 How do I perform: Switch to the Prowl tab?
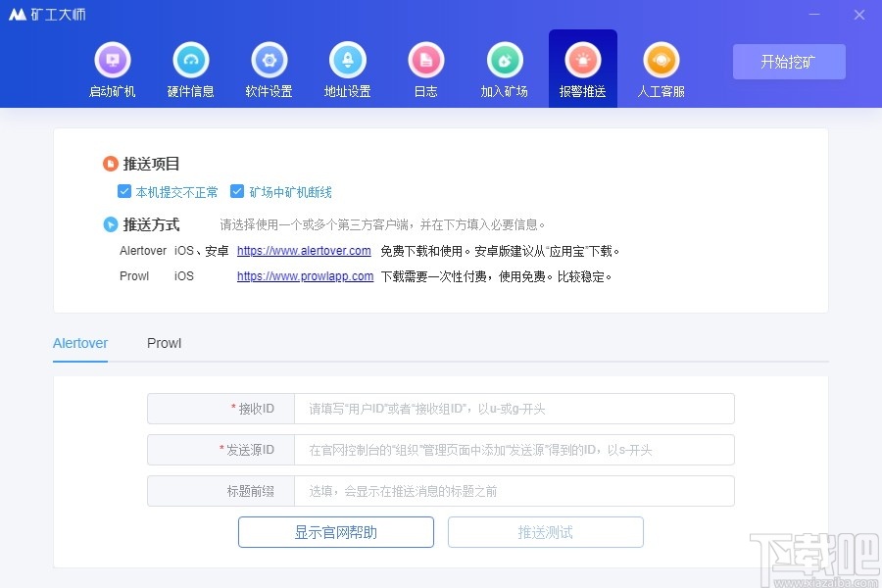pyautogui.click(x=164, y=343)
